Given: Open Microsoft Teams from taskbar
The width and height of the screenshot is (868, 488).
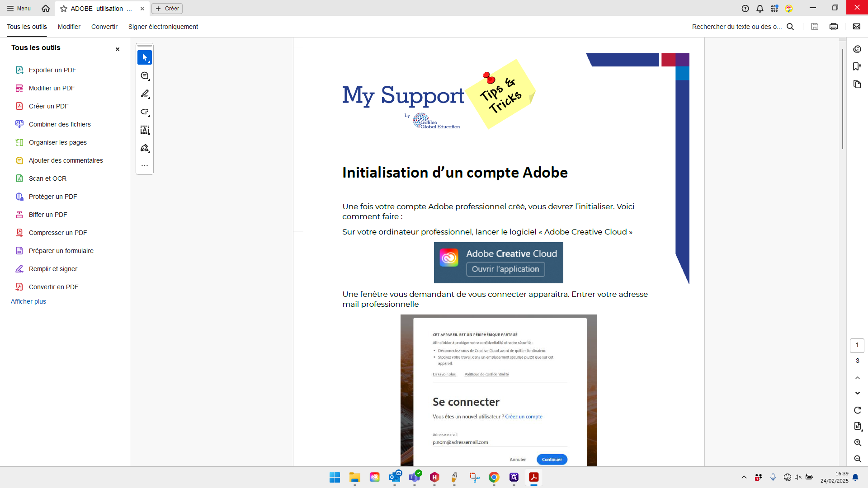Looking at the screenshot, I should 415,477.
